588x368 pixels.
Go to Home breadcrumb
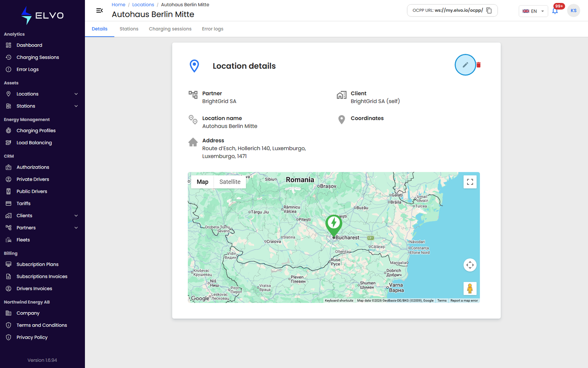pos(118,5)
